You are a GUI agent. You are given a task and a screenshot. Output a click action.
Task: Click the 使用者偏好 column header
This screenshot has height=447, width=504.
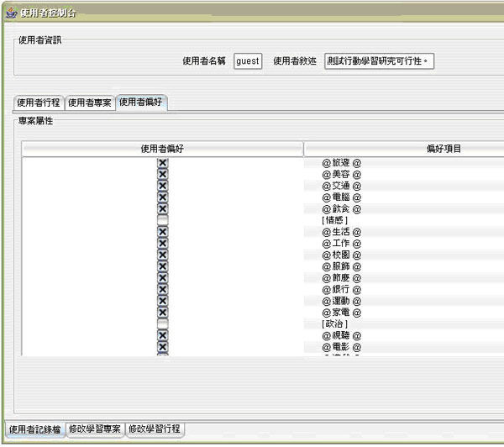[163, 149]
